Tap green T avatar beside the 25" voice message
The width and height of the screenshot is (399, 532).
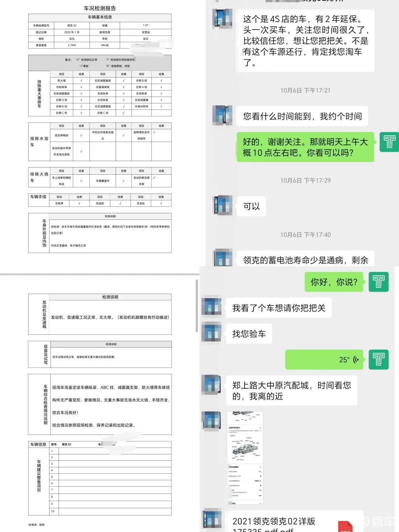(x=379, y=359)
